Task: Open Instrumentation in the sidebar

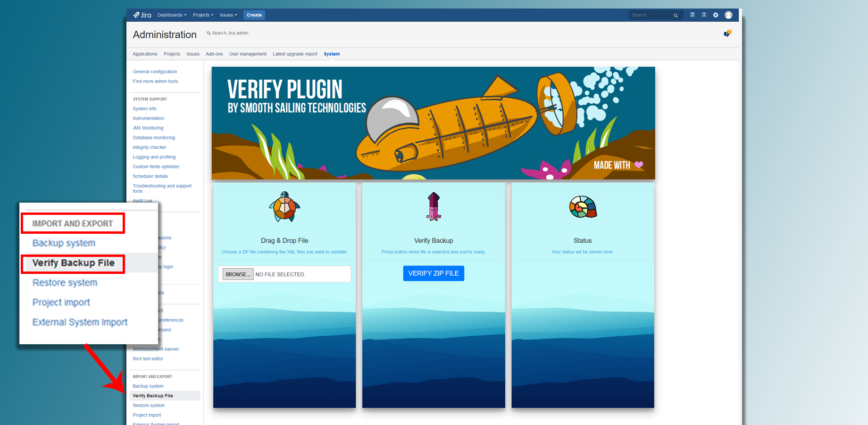Action: (148, 119)
